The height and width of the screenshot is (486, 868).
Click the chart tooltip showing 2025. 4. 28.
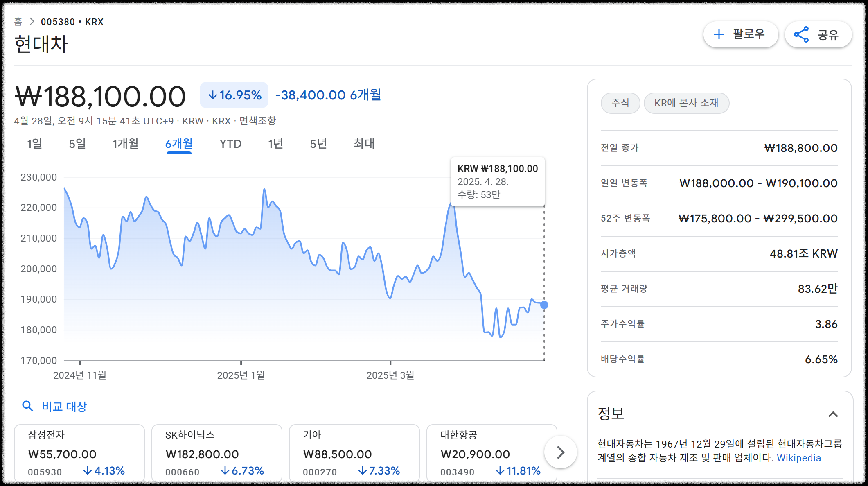pyautogui.click(x=498, y=181)
